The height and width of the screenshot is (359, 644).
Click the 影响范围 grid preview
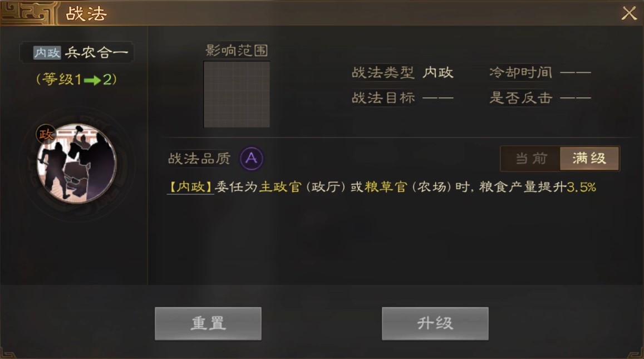pos(237,95)
